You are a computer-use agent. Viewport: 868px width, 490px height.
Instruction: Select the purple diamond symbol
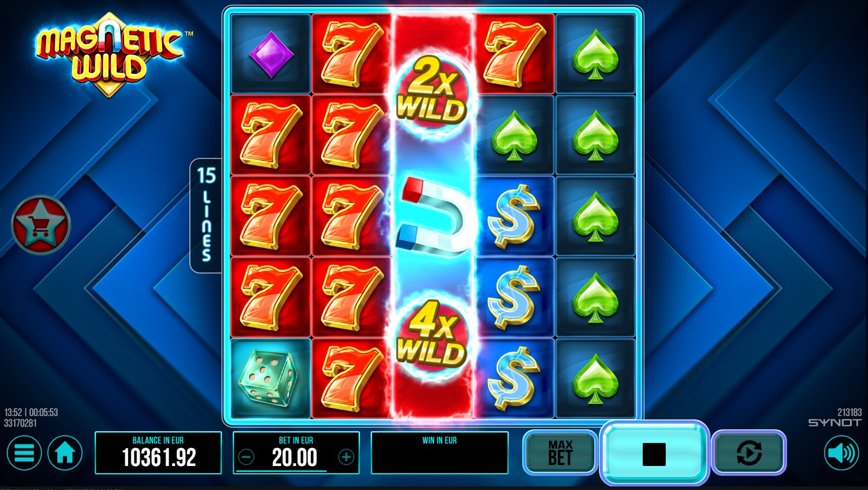coord(271,54)
